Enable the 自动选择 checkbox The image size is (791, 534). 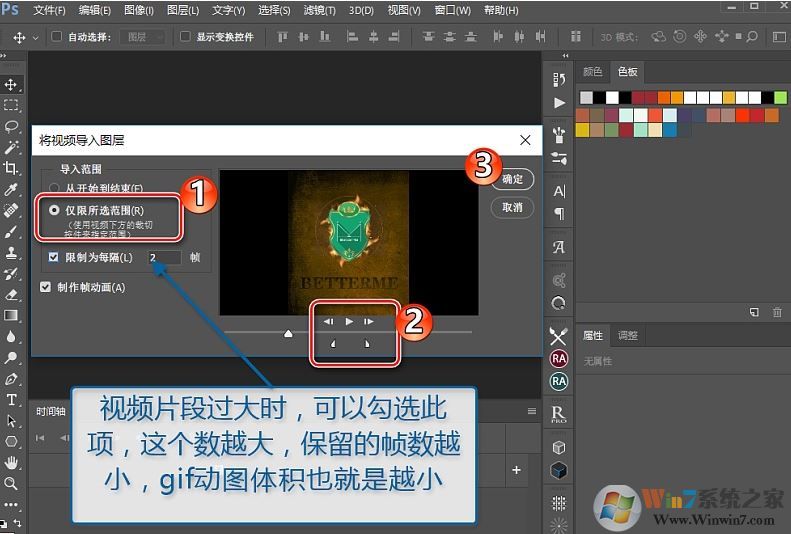point(56,37)
